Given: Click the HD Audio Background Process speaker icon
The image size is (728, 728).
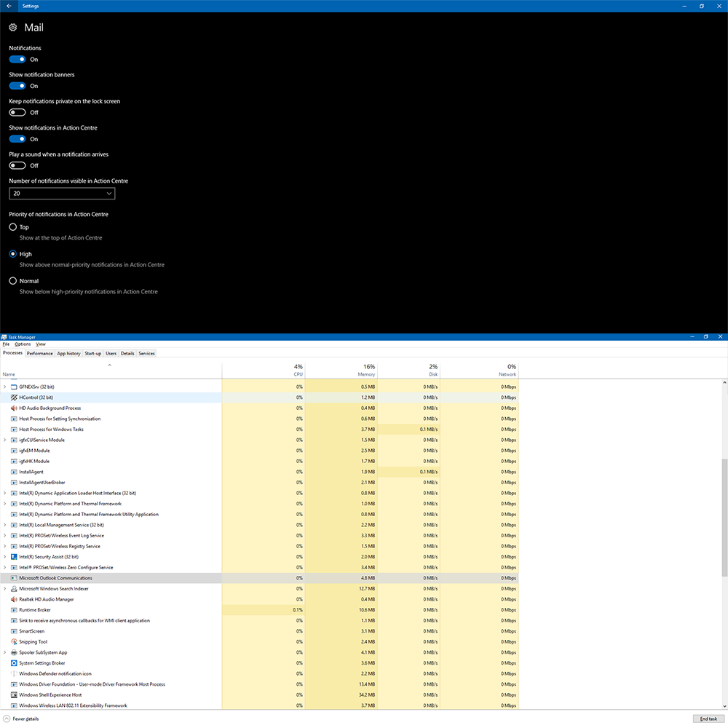Looking at the screenshot, I should [14, 408].
